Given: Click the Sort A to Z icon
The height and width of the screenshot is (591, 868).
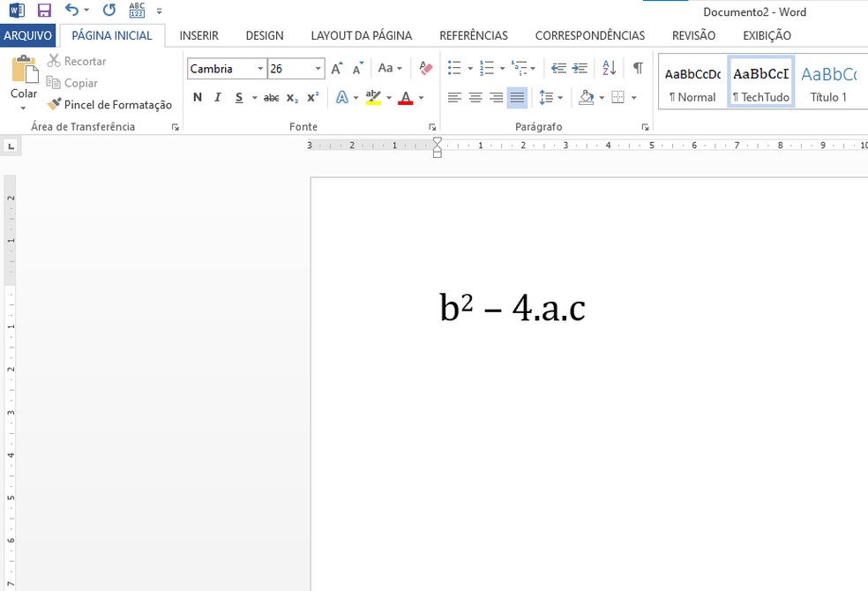Looking at the screenshot, I should [609, 69].
